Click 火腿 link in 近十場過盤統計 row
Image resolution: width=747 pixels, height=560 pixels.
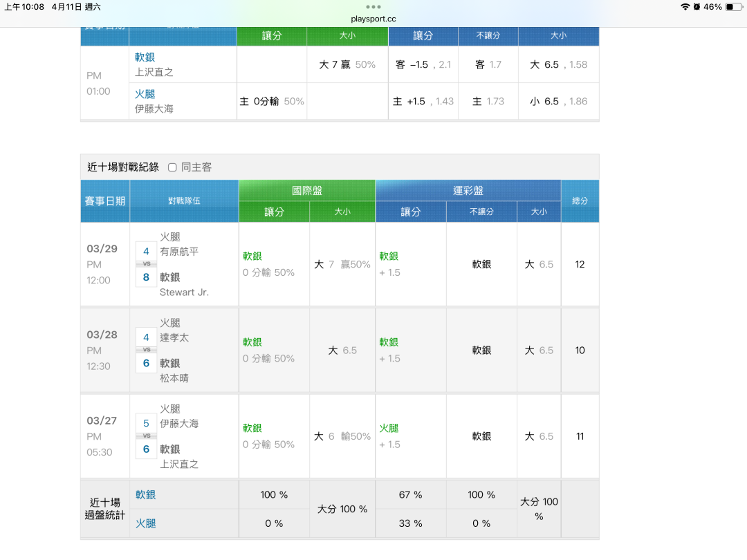pos(146,523)
